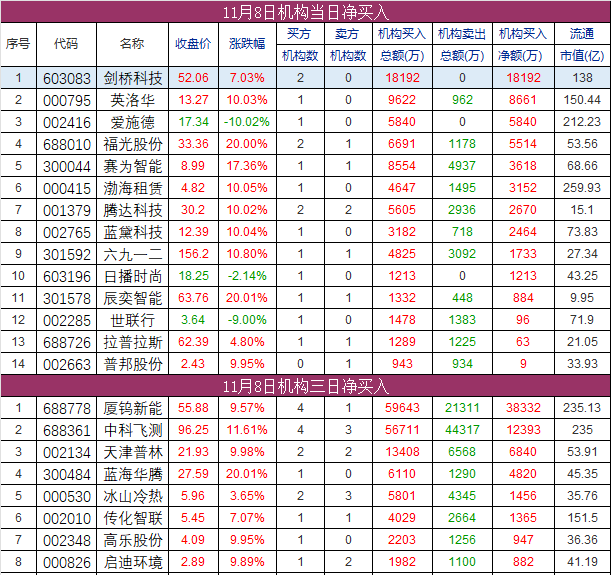Click the 11月8日机构当日净买入 title bar
This screenshot has width=611, height=575.
tap(305, 12)
